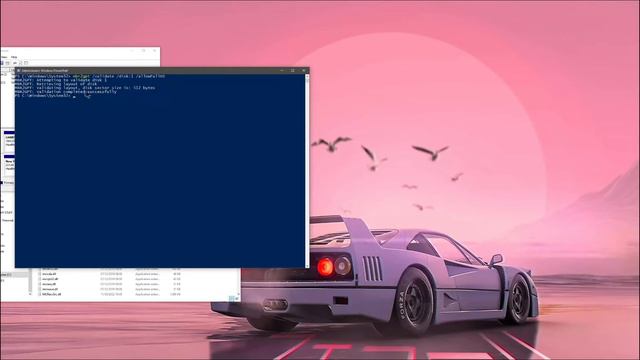This screenshot has height=360, width=640.
Task: Click the PowerShell icon in the title bar
Action: tap(18, 71)
